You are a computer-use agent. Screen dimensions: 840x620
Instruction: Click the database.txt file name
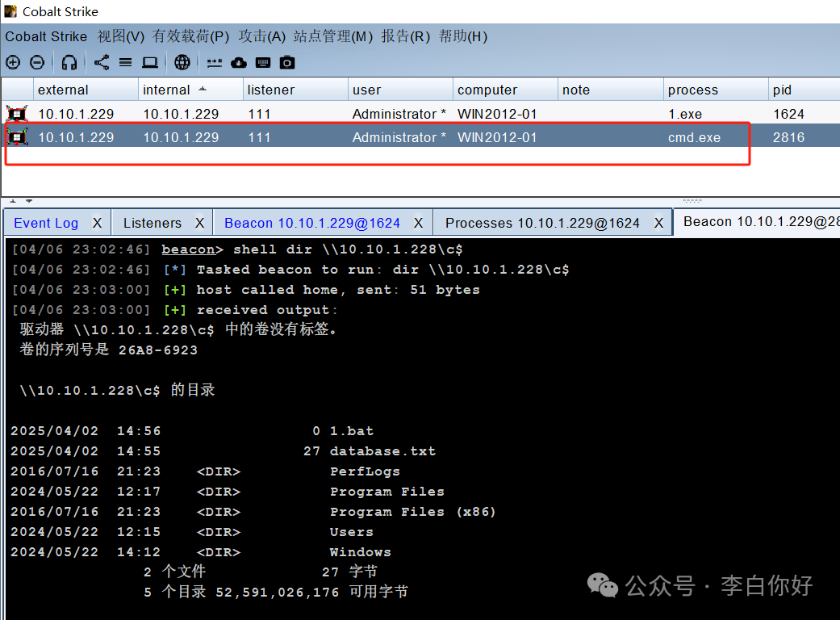[382, 452]
